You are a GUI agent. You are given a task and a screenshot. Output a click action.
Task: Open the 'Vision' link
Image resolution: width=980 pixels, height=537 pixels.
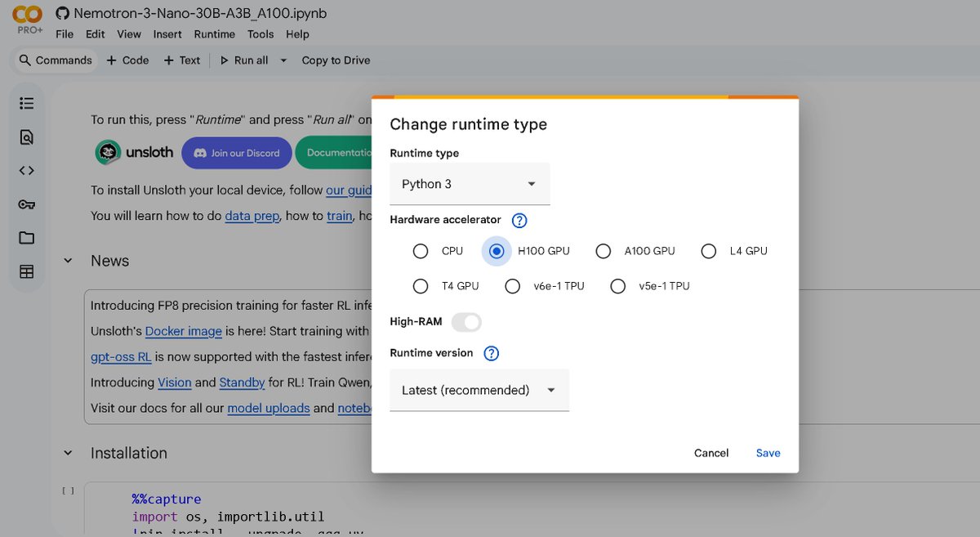coord(174,382)
